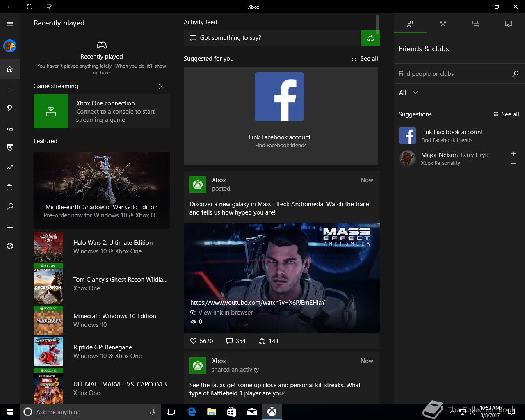
Task: Go to Home in the sidebar
Action: point(10,69)
